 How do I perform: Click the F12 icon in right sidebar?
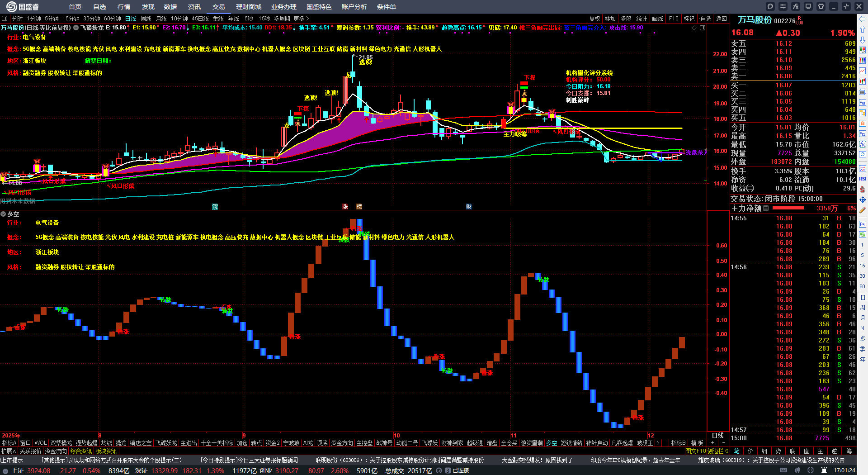[x=863, y=134]
